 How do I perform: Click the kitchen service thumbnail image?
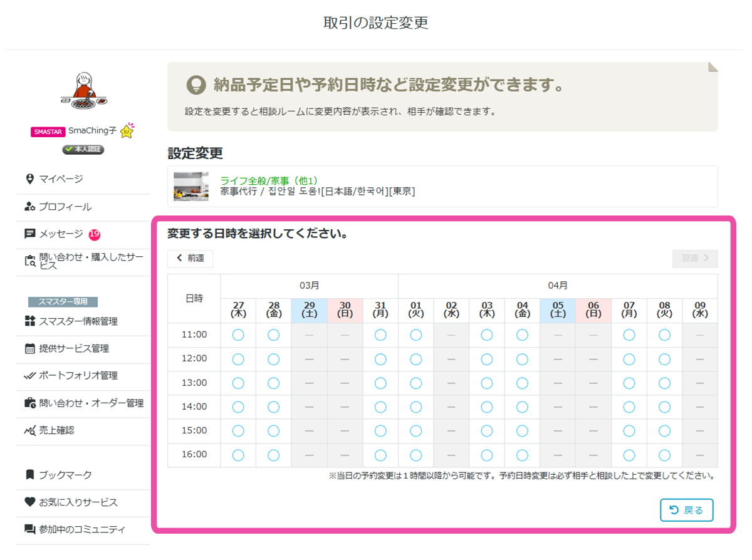(x=191, y=186)
